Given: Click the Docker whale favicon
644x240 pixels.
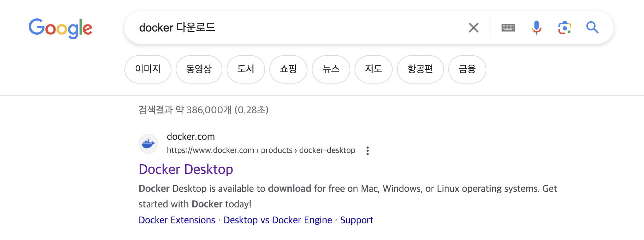Looking at the screenshot, I should coord(148,144).
